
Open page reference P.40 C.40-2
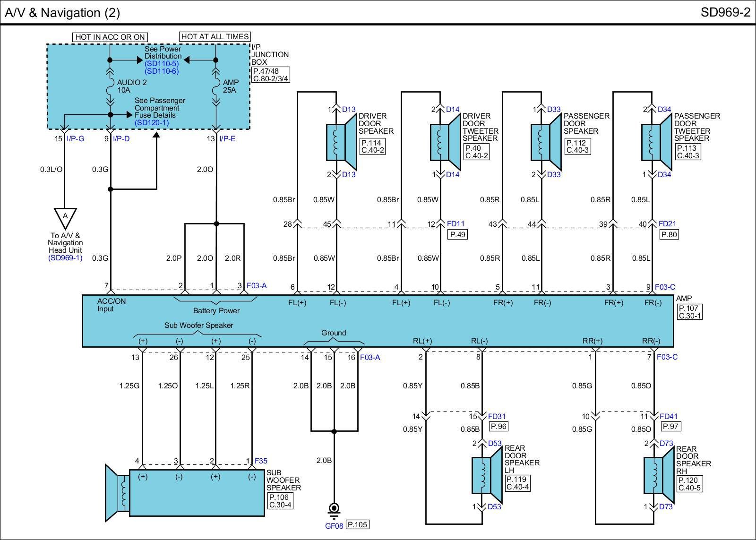(477, 152)
